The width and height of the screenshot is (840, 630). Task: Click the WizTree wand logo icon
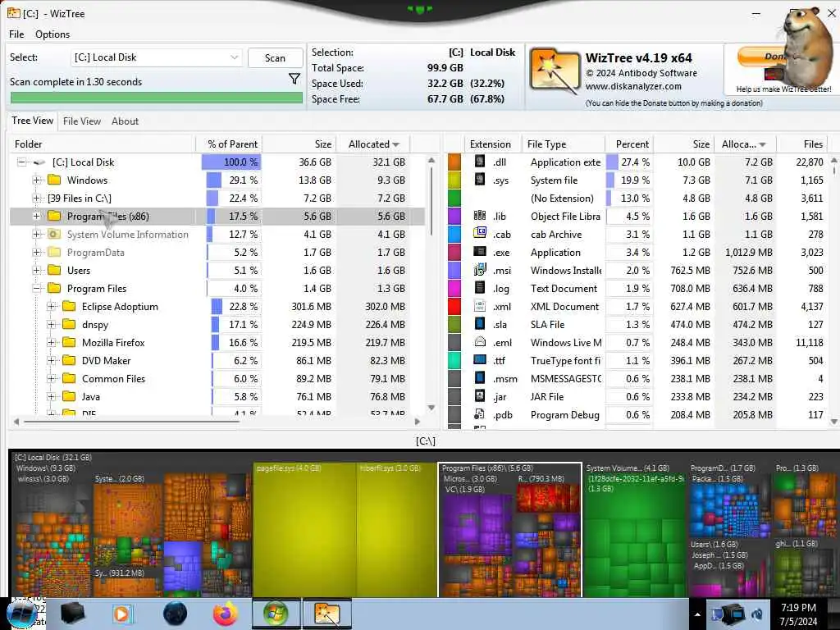click(x=555, y=71)
